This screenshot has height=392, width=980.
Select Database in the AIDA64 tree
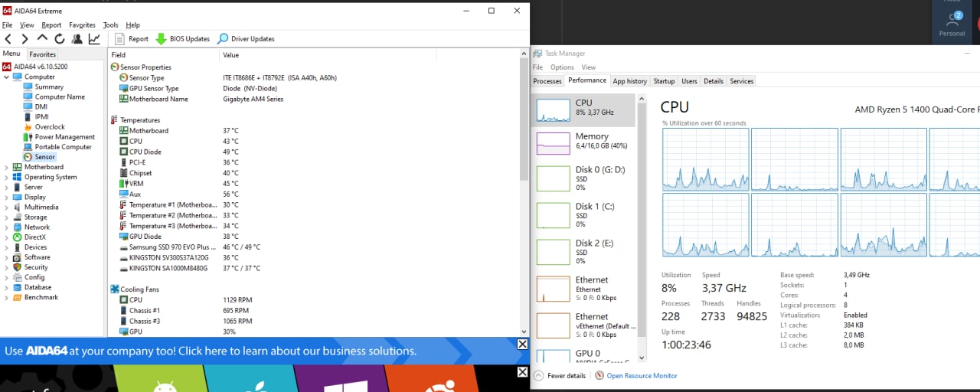point(38,287)
